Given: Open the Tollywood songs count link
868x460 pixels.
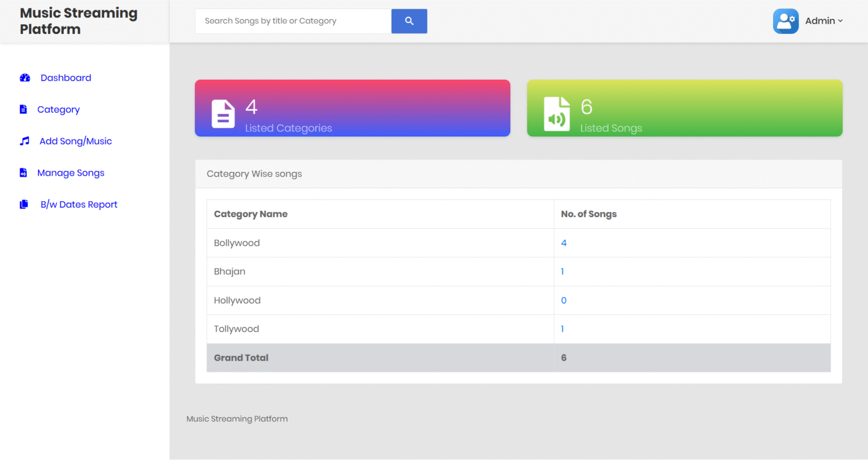Looking at the screenshot, I should (x=562, y=328).
